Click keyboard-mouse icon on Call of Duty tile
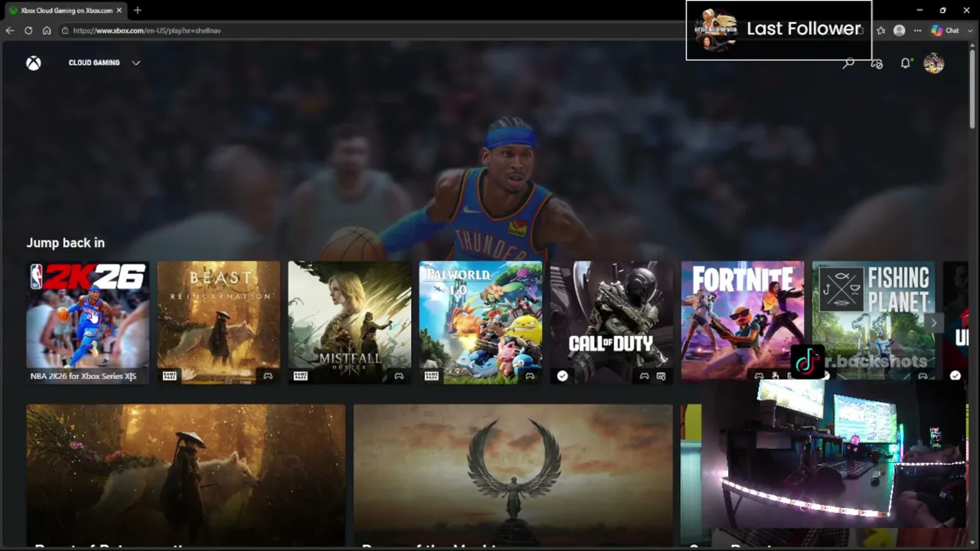The height and width of the screenshot is (551, 980). point(661,376)
